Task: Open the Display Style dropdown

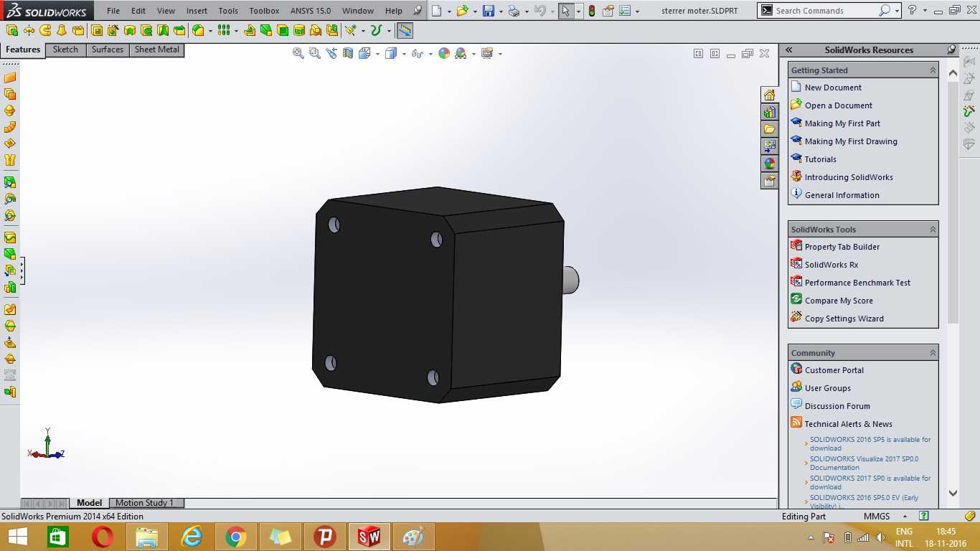Action: tap(404, 54)
